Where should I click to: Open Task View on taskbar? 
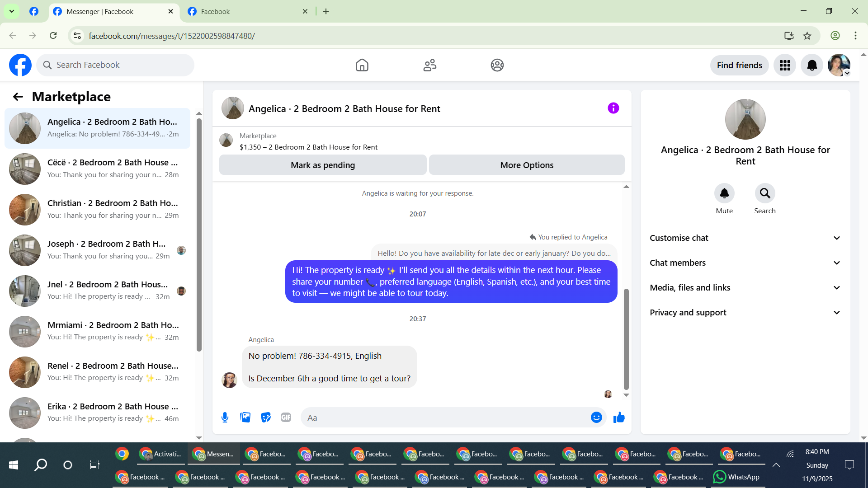coord(94,465)
